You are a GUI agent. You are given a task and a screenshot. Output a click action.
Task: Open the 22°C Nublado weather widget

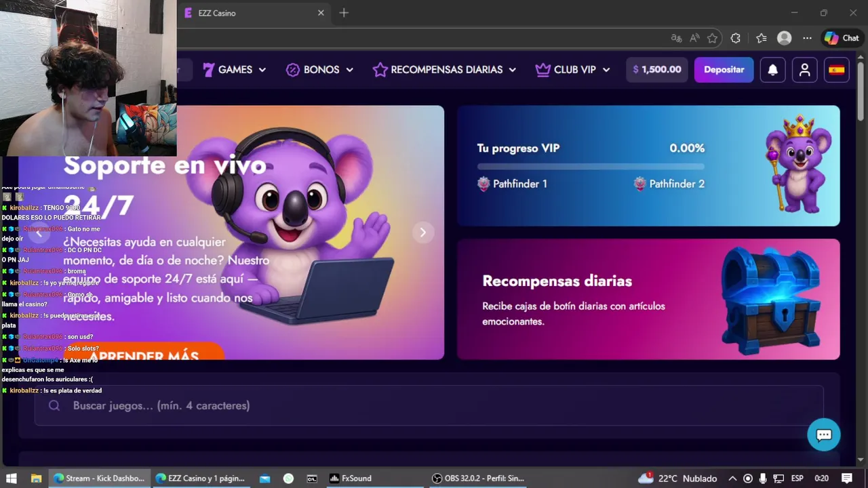[677, 479]
